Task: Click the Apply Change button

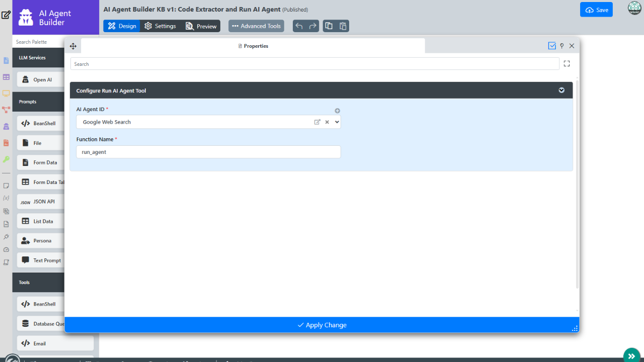Action: coord(322,325)
